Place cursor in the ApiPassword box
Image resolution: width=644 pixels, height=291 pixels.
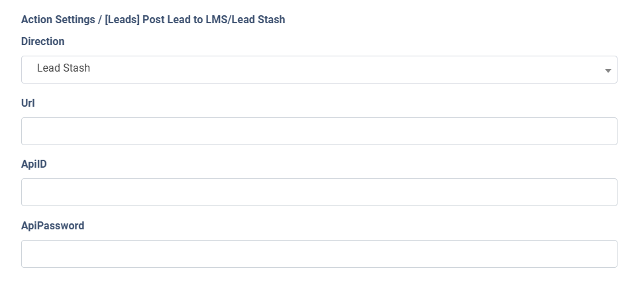(319, 254)
